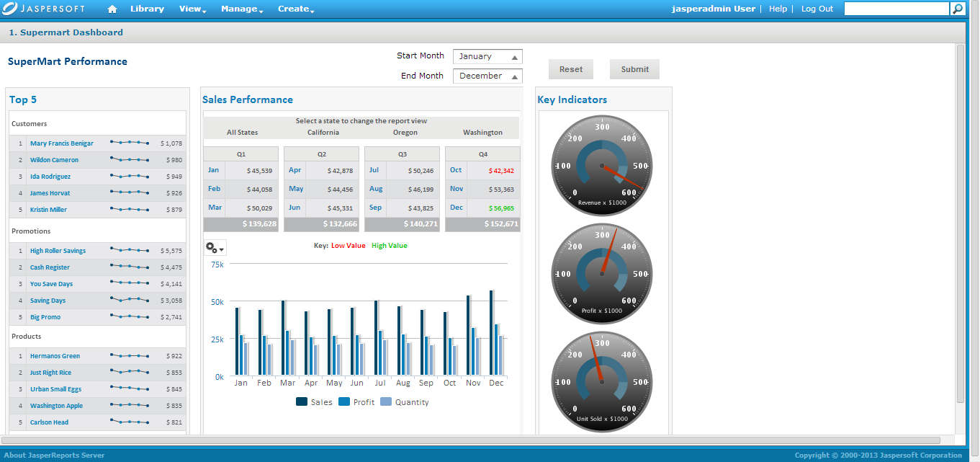Viewport: 980px width, 462px height.
Task: Click in the search input field
Action: pyautogui.click(x=897, y=9)
